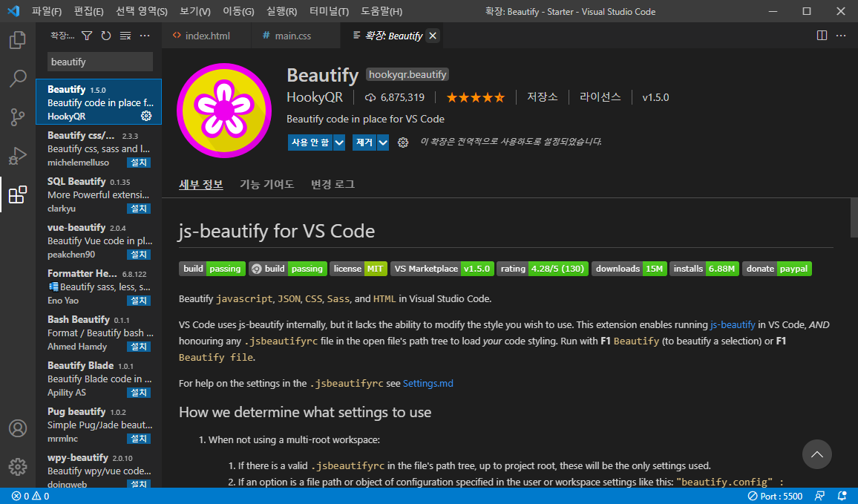Open the 선택 영역(S) menu
The width and height of the screenshot is (858, 504).
pyautogui.click(x=142, y=11)
